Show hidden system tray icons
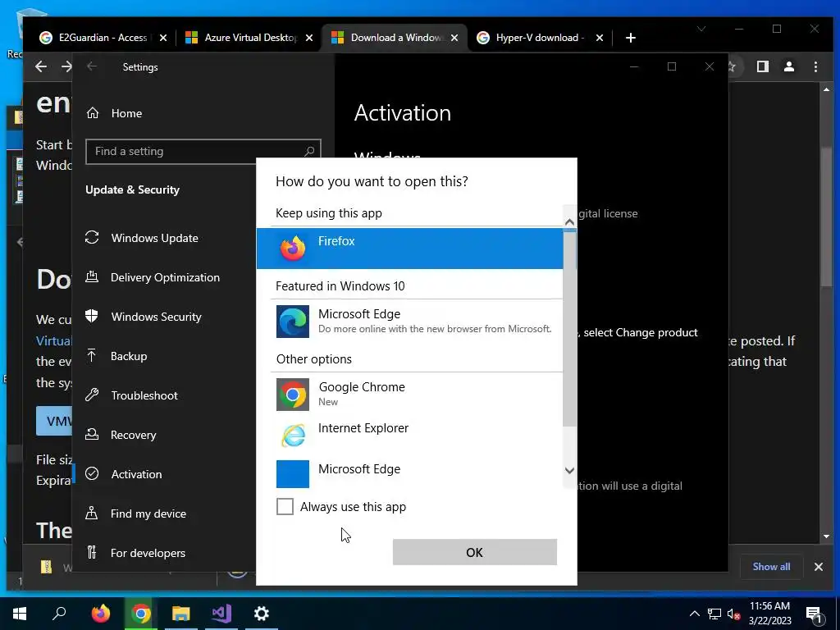 click(694, 614)
